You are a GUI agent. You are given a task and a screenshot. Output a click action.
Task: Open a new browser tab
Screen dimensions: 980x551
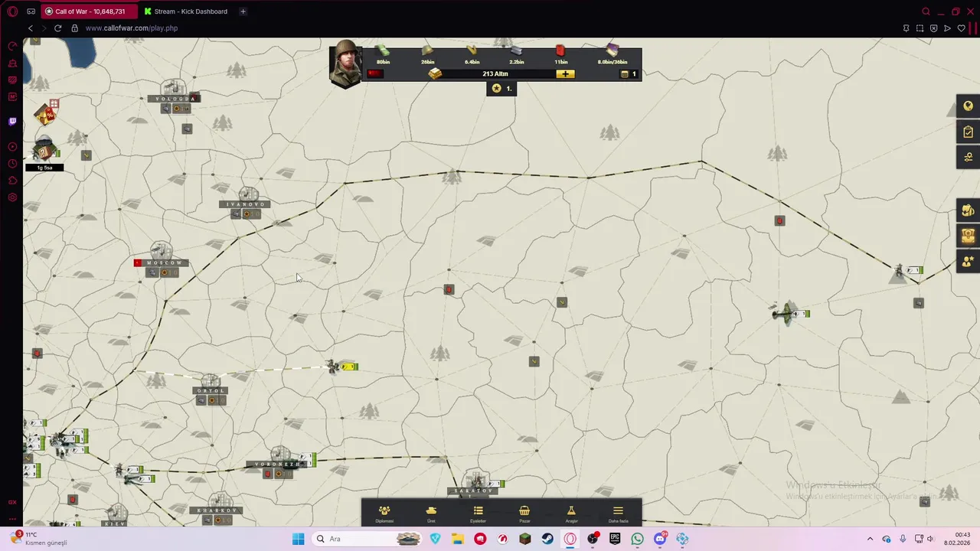pyautogui.click(x=243, y=11)
